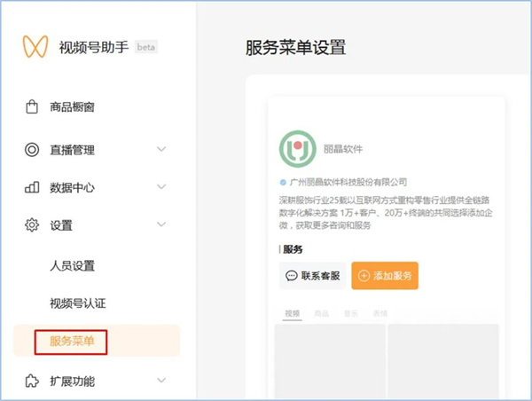Click the 直播管理 circle icon
The height and width of the screenshot is (401, 532).
pyautogui.click(x=32, y=149)
